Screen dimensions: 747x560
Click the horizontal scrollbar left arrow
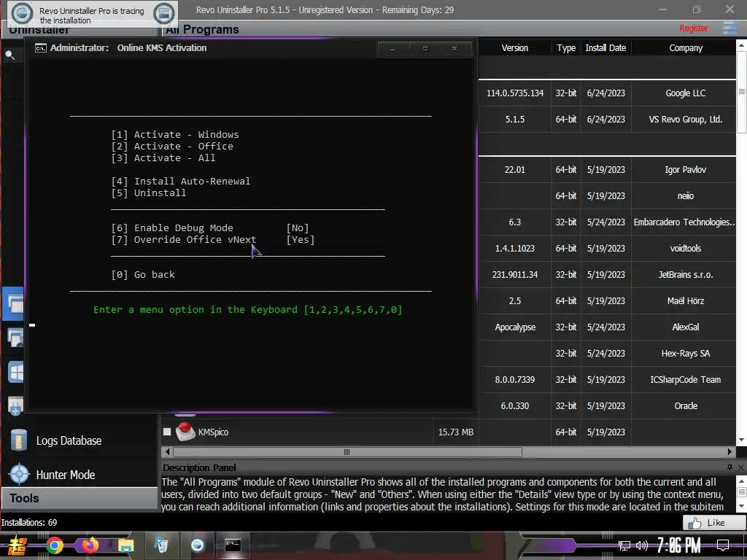coord(167,451)
